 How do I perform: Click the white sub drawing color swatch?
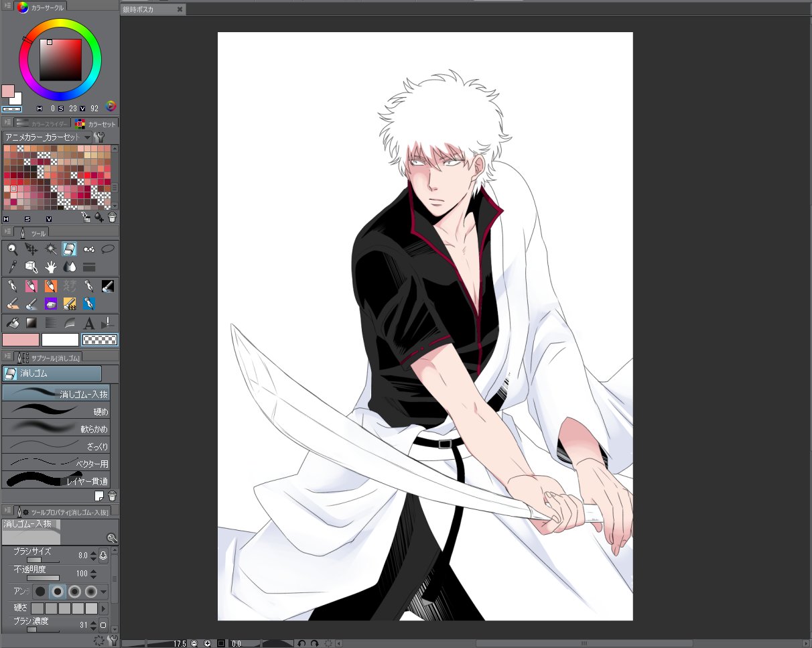click(60, 340)
